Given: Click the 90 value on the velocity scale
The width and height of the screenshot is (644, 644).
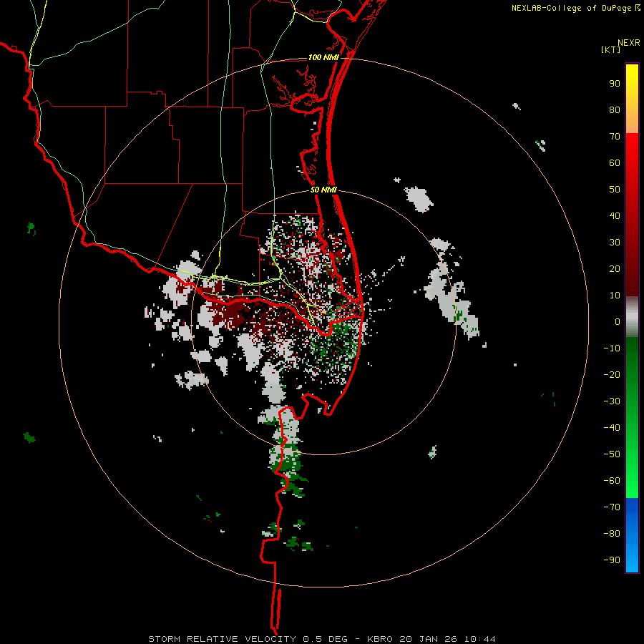Looking at the screenshot, I should [615, 84].
